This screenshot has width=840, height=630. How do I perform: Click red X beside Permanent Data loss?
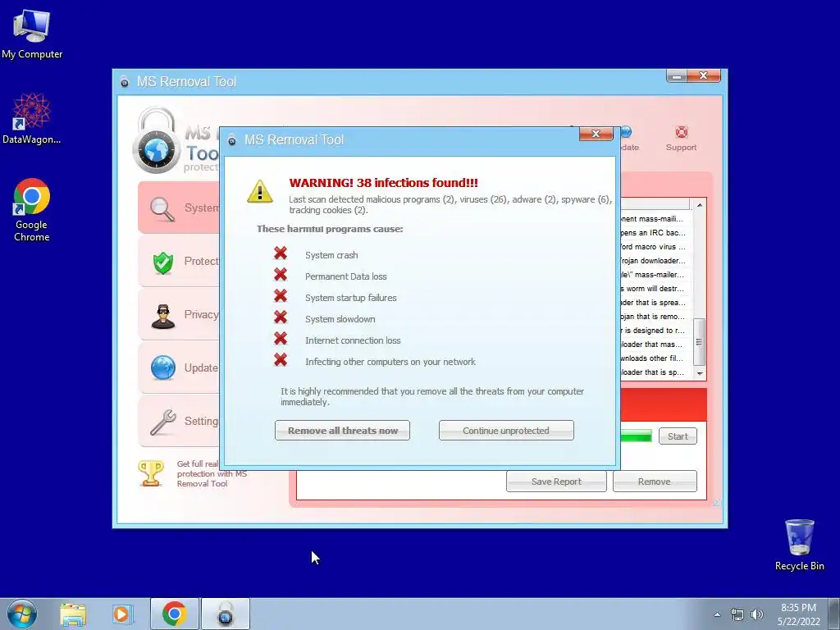click(x=281, y=274)
